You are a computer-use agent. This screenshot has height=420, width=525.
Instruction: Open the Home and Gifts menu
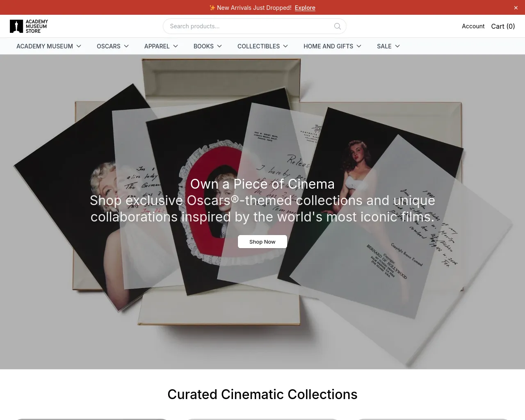pyautogui.click(x=328, y=46)
